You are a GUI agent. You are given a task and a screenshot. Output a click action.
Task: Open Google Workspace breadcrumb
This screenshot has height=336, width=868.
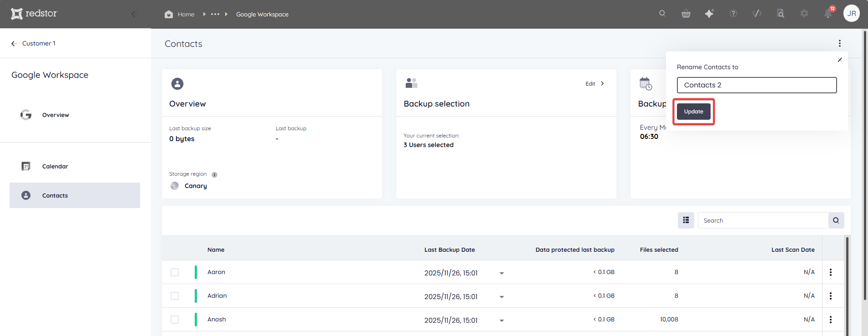262,14
